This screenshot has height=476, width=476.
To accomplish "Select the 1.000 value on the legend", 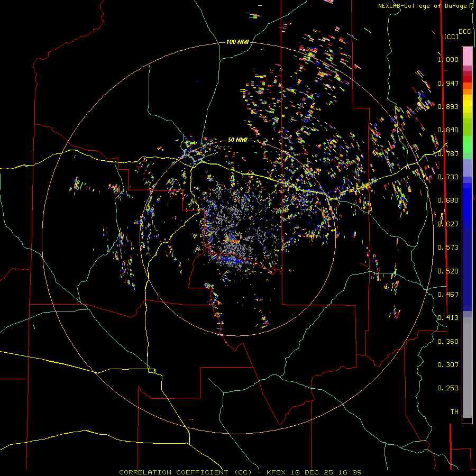I will tap(448, 59).
